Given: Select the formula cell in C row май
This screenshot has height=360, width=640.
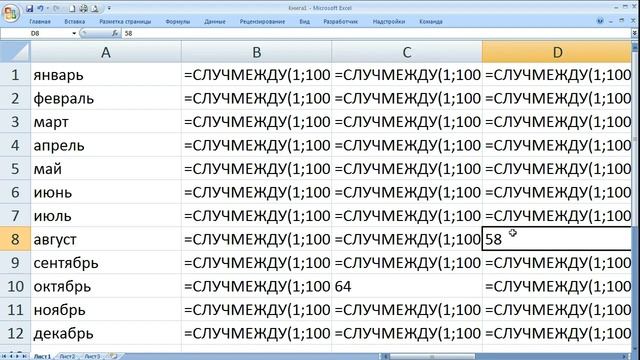Looking at the screenshot, I should pos(407,169).
